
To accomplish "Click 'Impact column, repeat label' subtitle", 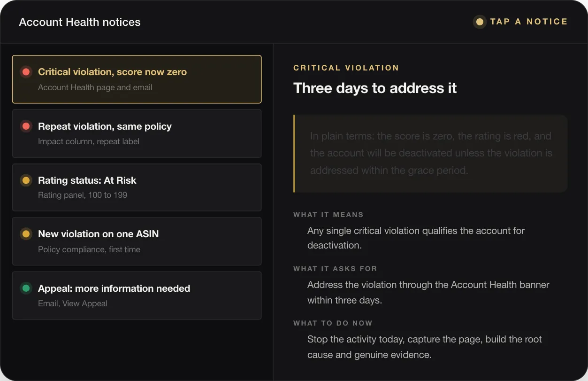I will pyautogui.click(x=89, y=141).
